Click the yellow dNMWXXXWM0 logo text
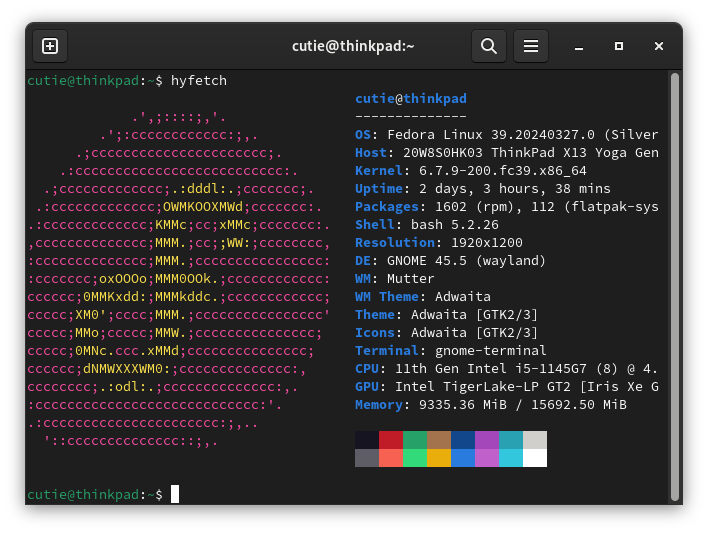This screenshot has width=708, height=533. coord(123,369)
